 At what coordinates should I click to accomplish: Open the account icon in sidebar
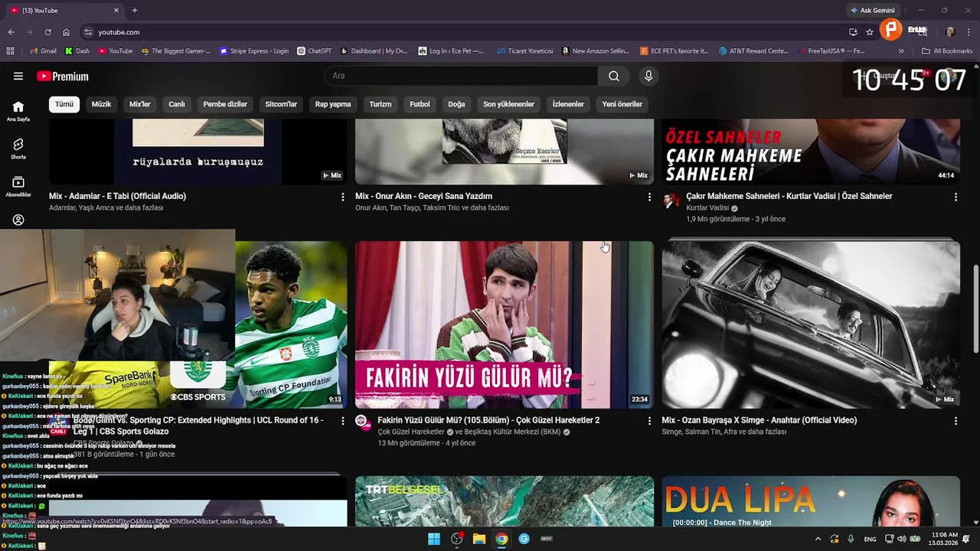click(18, 220)
